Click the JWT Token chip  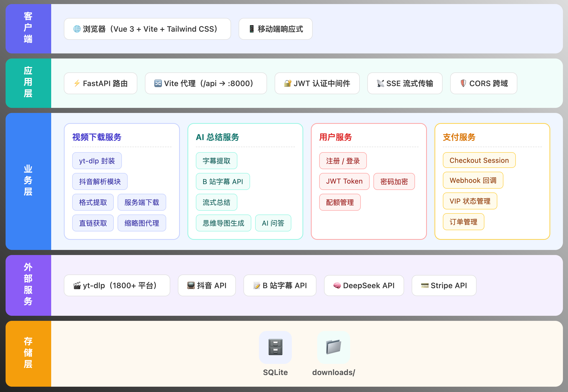click(x=344, y=181)
